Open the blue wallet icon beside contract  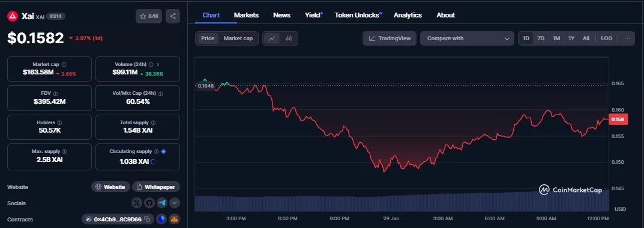pyautogui.click(x=161, y=220)
